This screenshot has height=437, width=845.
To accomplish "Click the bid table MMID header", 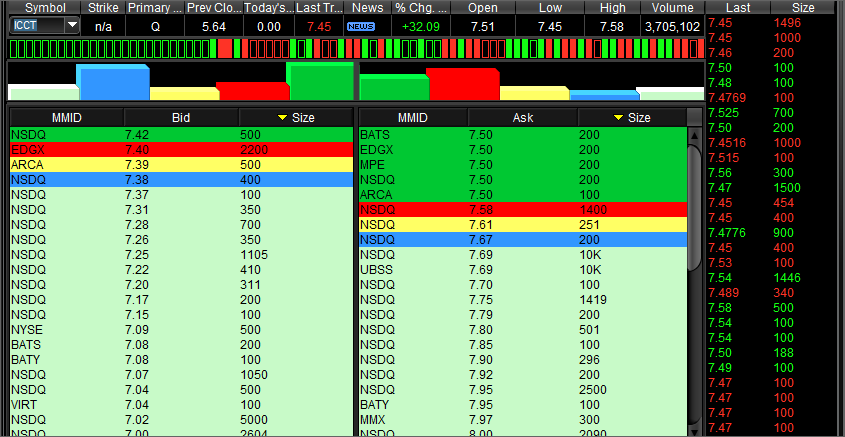I will point(67,117).
